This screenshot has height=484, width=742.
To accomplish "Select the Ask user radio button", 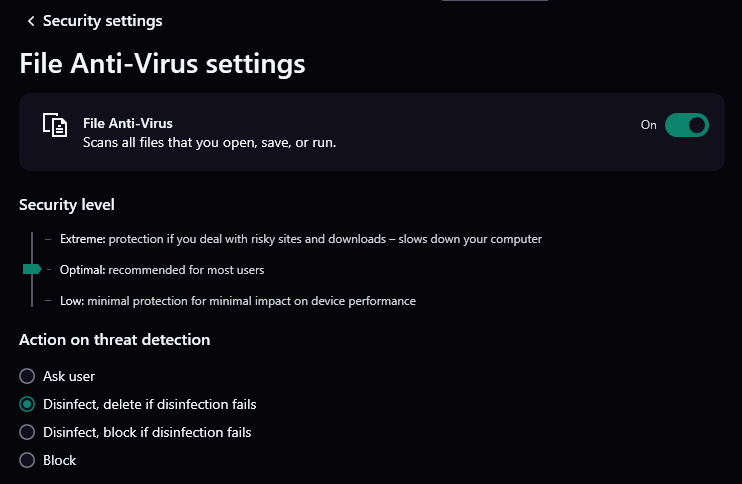I will click(27, 376).
